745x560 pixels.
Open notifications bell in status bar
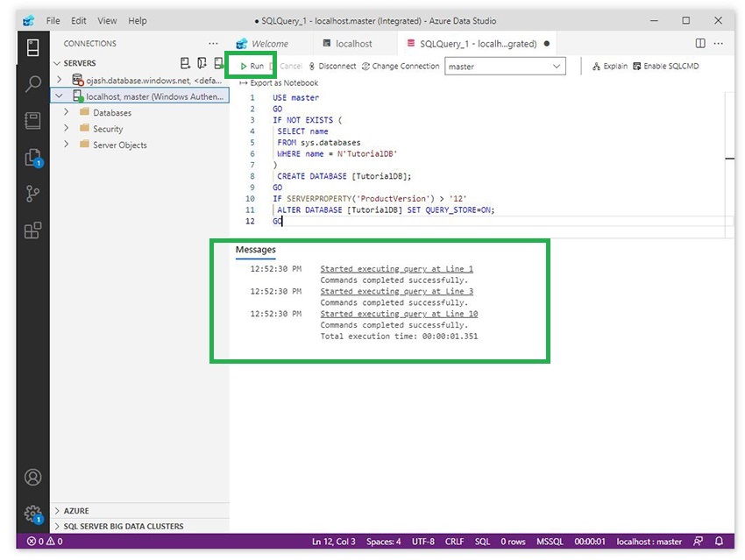click(x=720, y=541)
